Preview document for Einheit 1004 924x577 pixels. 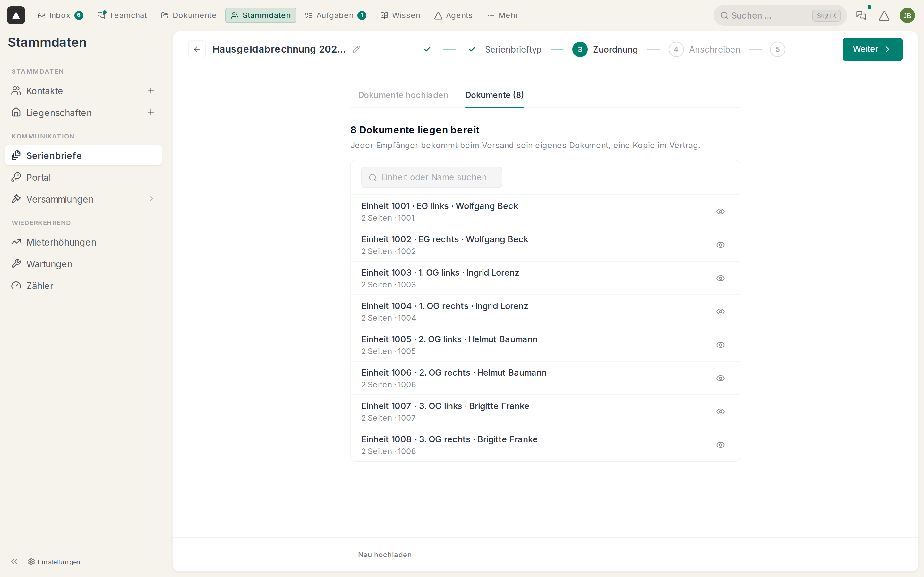pos(720,311)
